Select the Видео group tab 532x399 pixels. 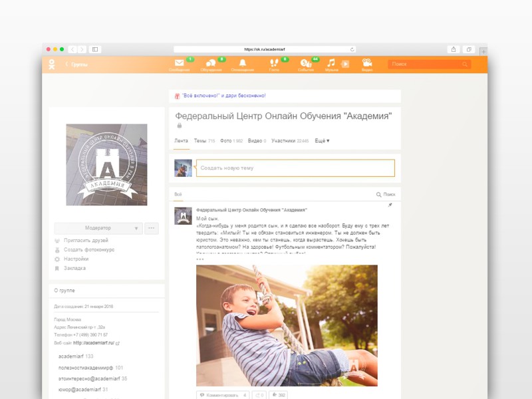point(257,140)
